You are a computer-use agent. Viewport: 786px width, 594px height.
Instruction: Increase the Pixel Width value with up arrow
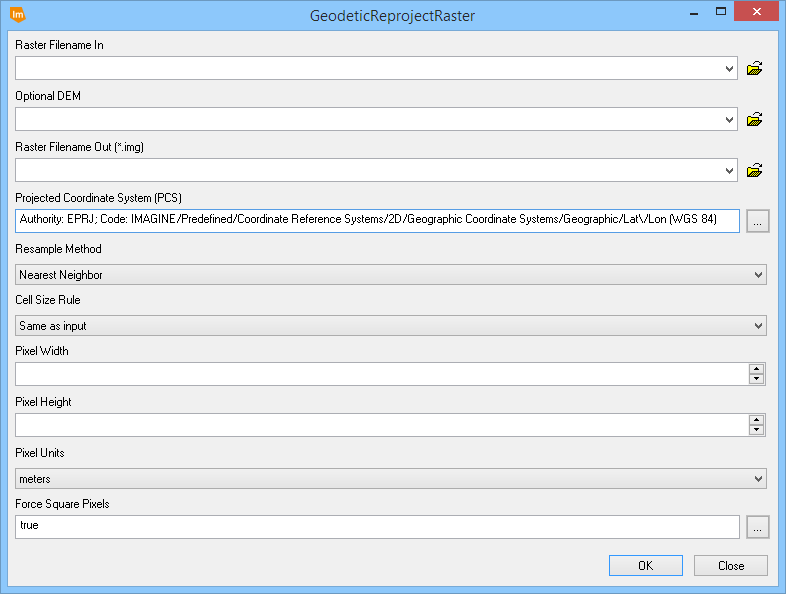point(757,369)
